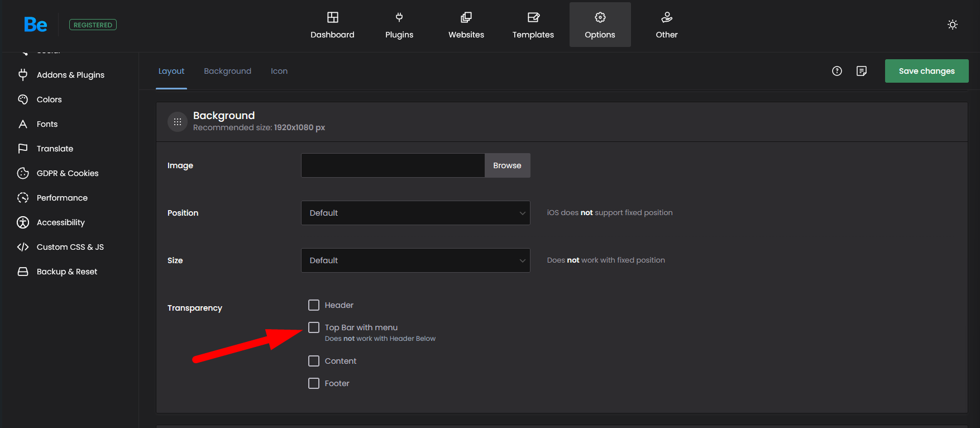This screenshot has width=980, height=428.
Task: Click the Backup & Reset drive icon
Action: tap(23, 272)
